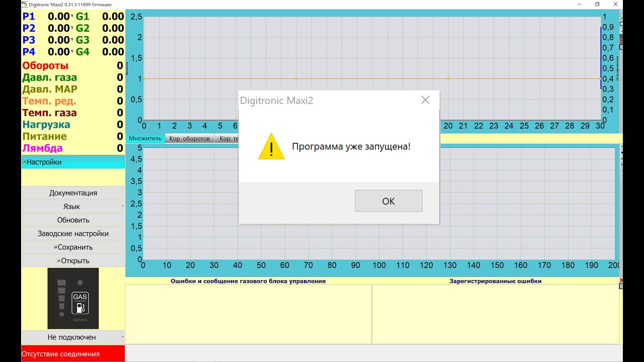644x362 pixels.
Task: Click the G4 gas injector label
Action: (x=83, y=52)
